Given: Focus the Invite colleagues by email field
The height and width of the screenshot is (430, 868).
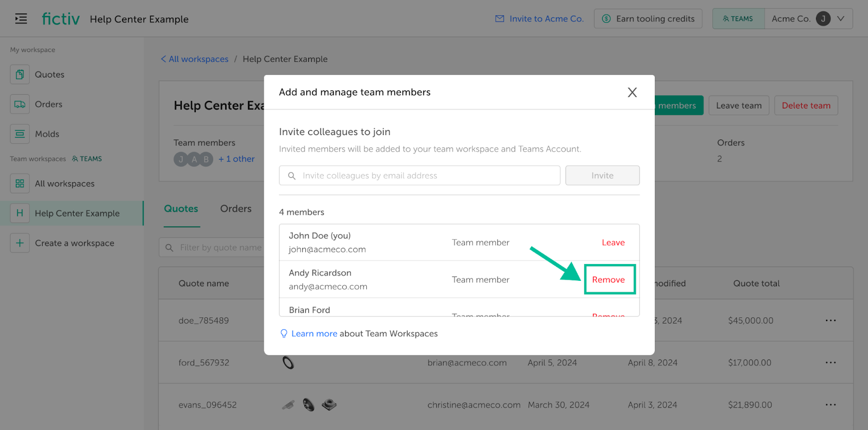Looking at the screenshot, I should pos(419,176).
